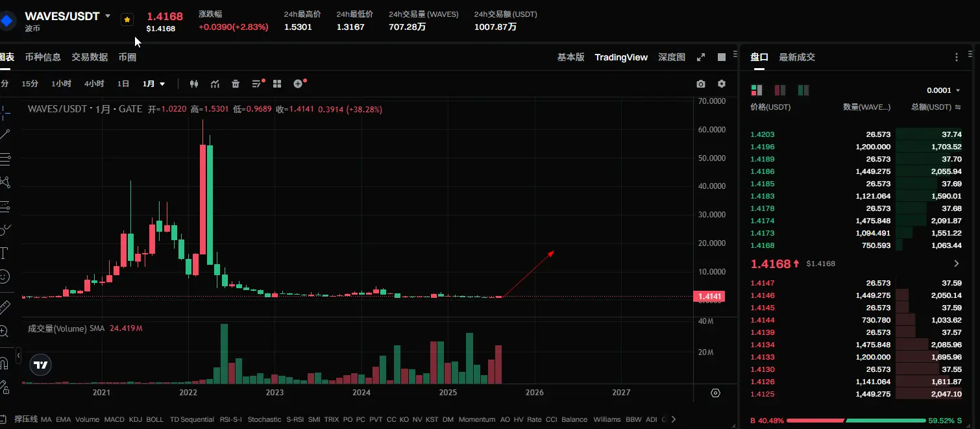Collapse the left drawing toolbar arrow
The image size is (980, 429).
(x=18, y=356)
